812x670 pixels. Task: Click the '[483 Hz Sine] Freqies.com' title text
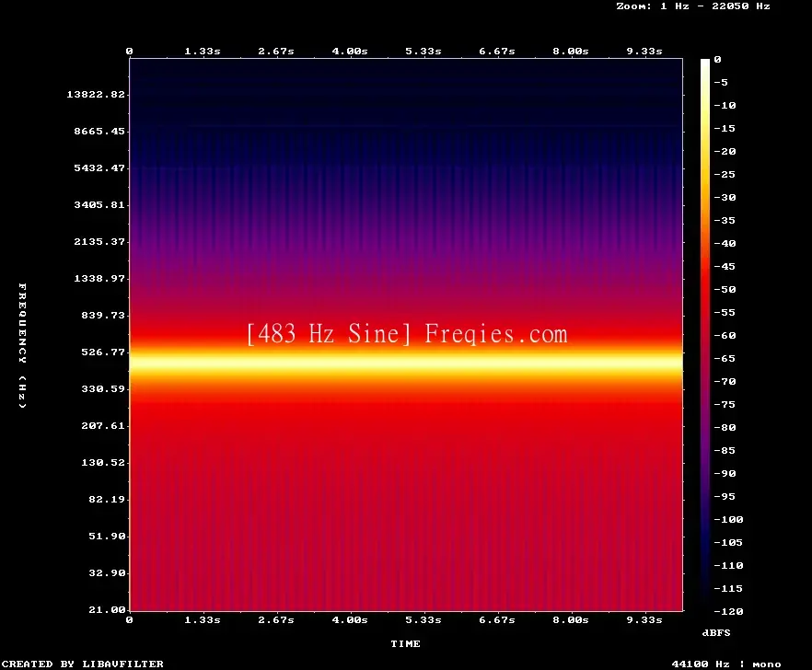coord(407,333)
